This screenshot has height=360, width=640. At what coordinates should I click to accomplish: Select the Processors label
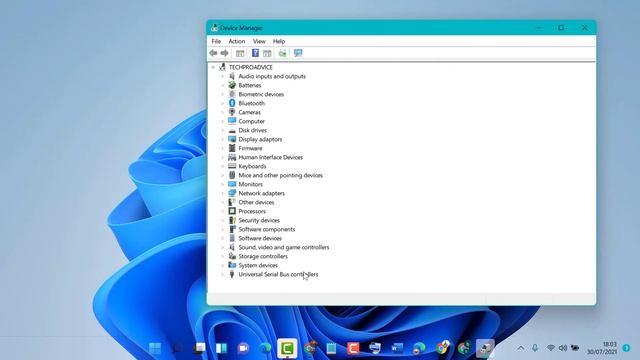pos(252,211)
